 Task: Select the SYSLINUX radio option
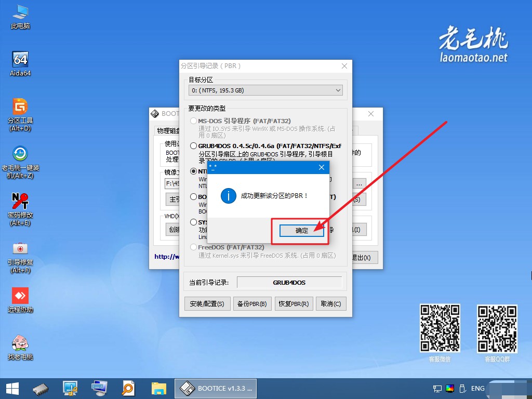point(193,222)
